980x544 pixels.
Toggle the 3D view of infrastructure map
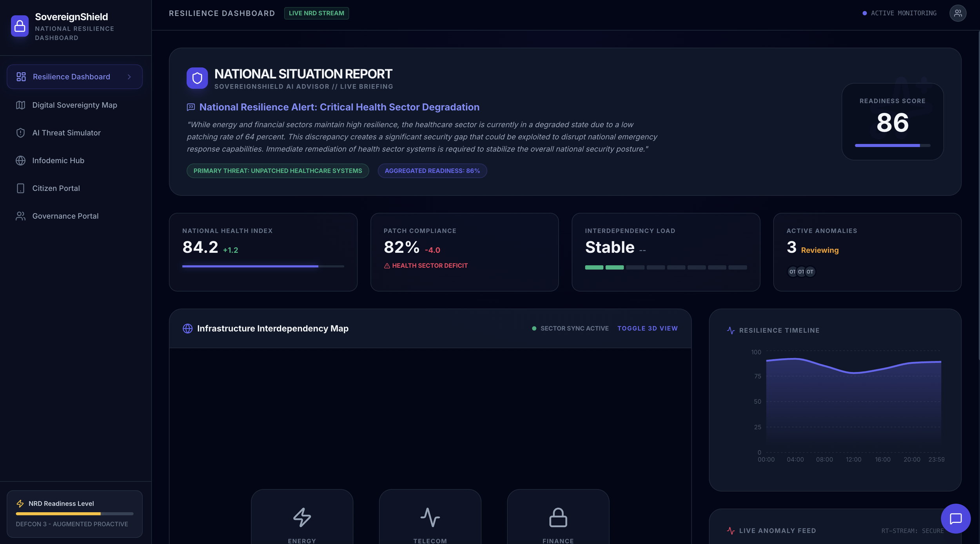coord(647,328)
